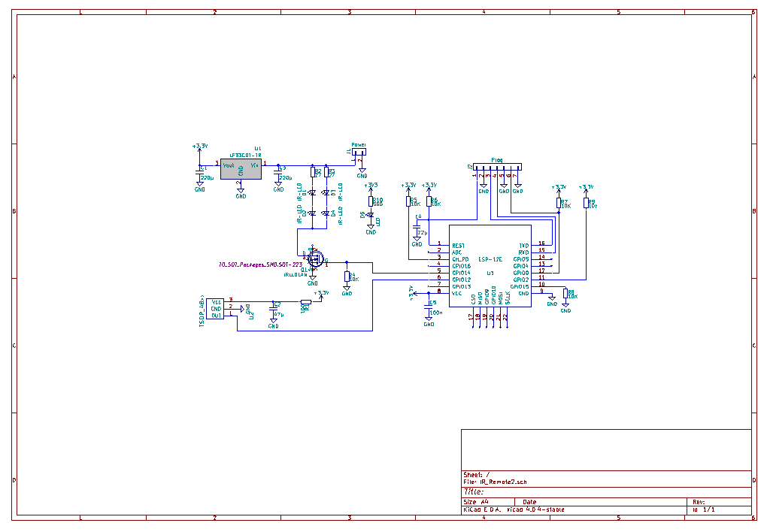Screen dimensions: 764x532
Task: Click the 'GPIO5' pin label
Action: [x=521, y=259]
